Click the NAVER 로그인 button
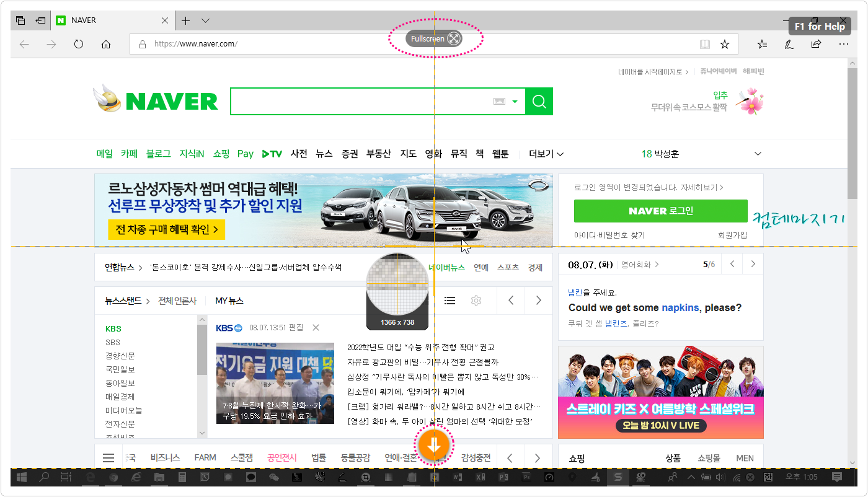 point(661,211)
